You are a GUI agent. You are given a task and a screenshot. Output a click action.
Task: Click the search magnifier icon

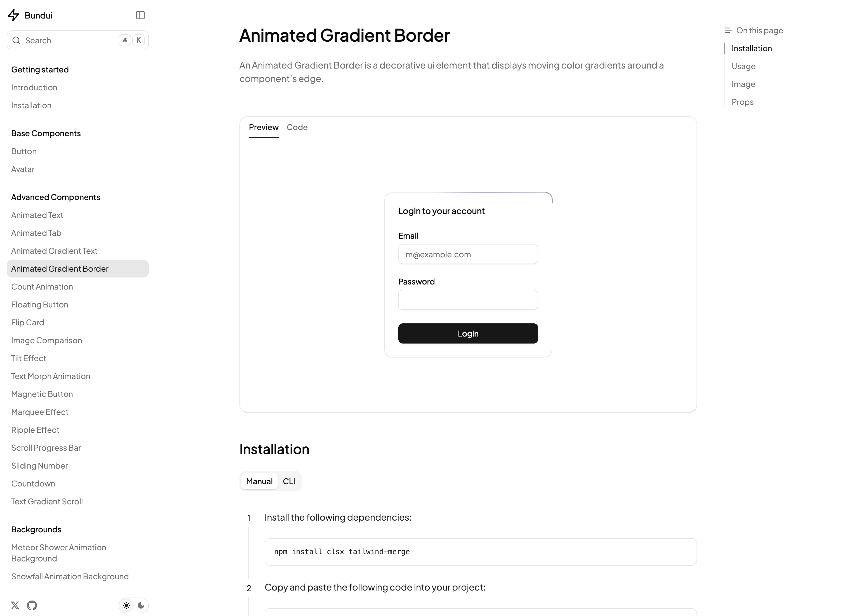(x=17, y=40)
